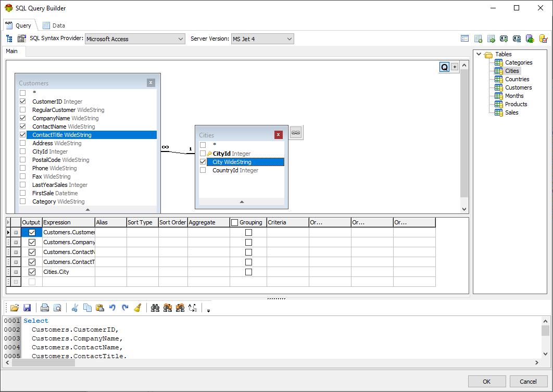Save the SQL with the floppy disk icon
Image resolution: width=553 pixels, height=392 pixels.
(x=27, y=308)
